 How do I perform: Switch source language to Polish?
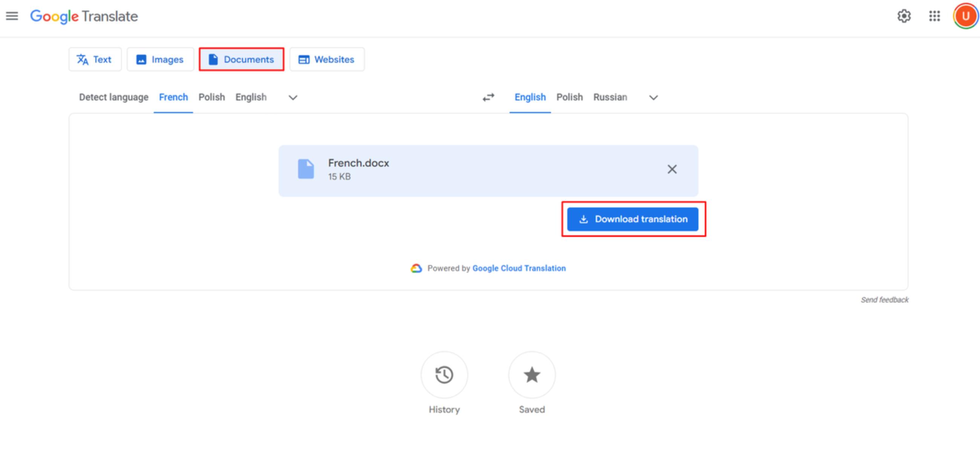pyautogui.click(x=211, y=97)
